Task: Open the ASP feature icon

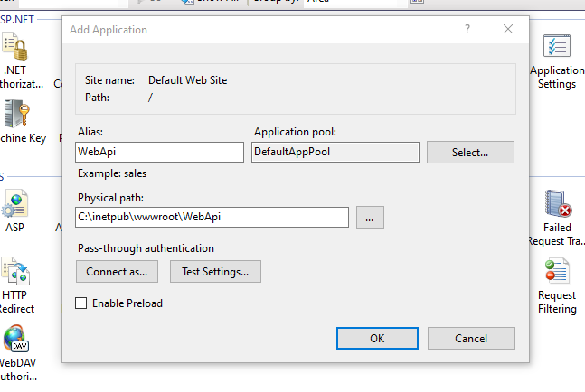Action: click(x=15, y=206)
